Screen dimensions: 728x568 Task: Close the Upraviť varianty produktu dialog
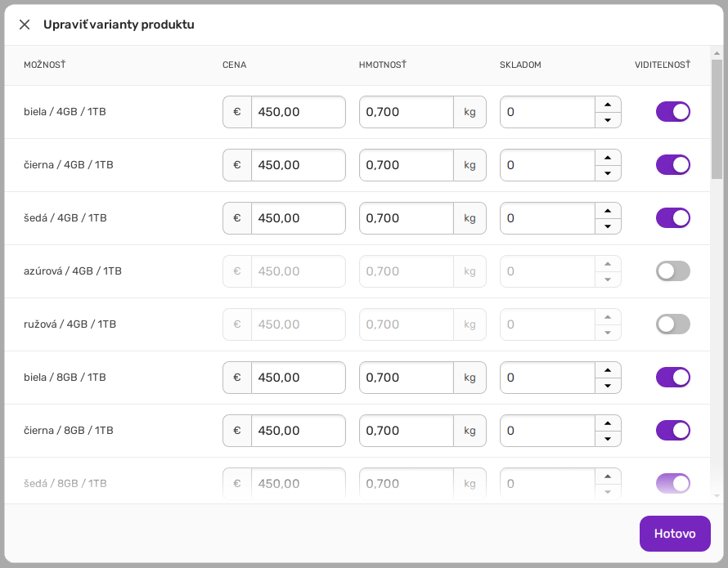tap(25, 25)
